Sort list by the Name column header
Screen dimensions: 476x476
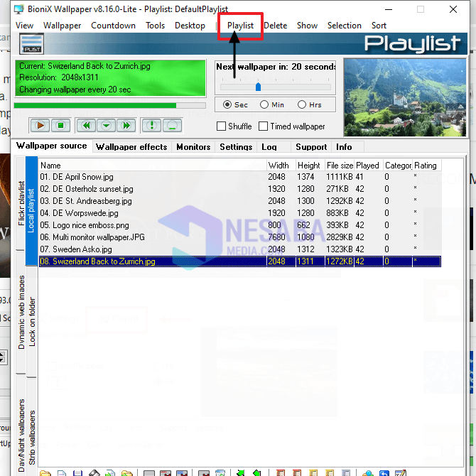(x=153, y=166)
